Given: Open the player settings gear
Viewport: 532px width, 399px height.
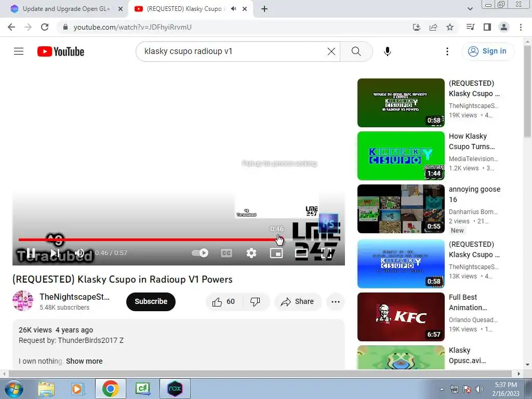Looking at the screenshot, I should click(251, 253).
